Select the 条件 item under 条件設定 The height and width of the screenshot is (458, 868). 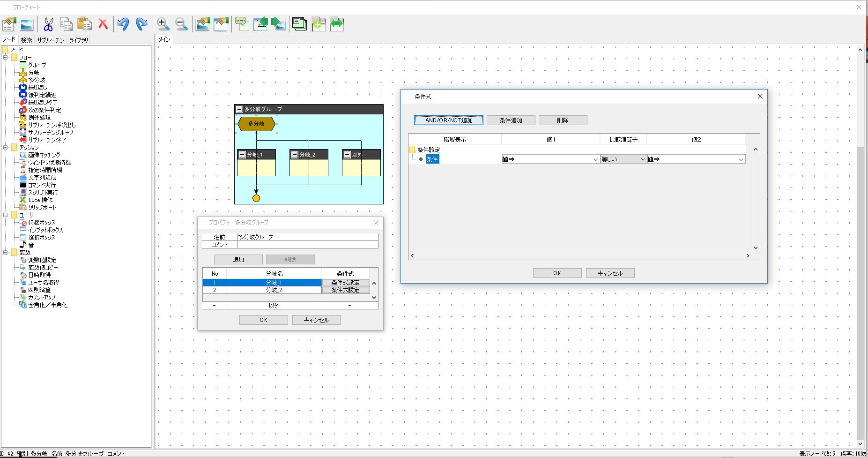(432, 159)
